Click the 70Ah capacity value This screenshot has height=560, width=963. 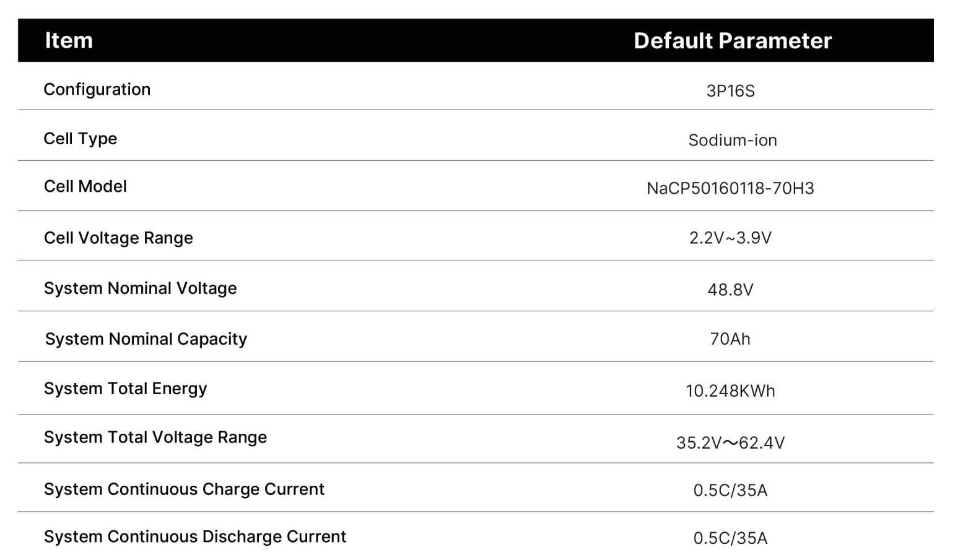pyautogui.click(x=730, y=339)
